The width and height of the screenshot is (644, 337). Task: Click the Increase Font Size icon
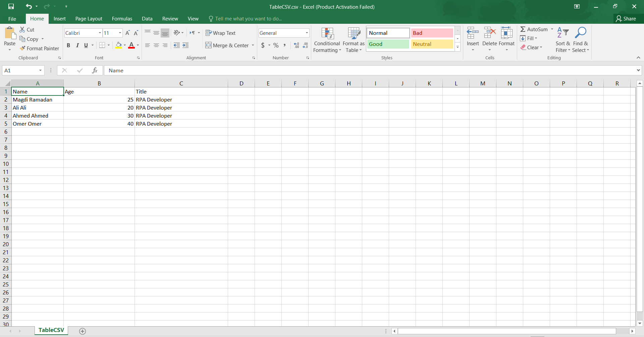point(127,33)
